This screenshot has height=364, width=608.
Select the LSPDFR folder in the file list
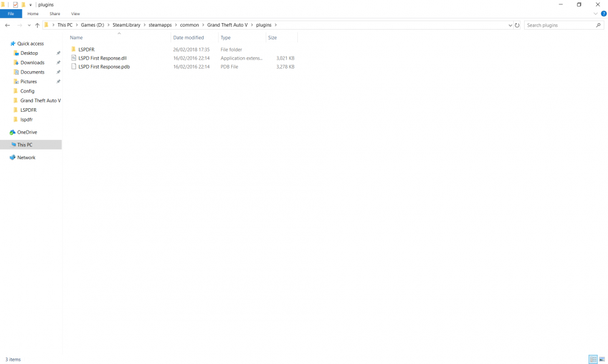(86, 50)
